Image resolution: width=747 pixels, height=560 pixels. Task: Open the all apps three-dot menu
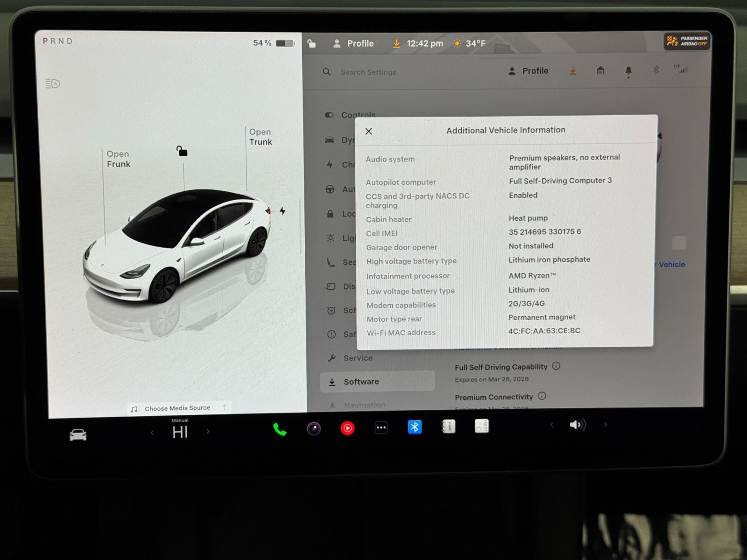381,427
